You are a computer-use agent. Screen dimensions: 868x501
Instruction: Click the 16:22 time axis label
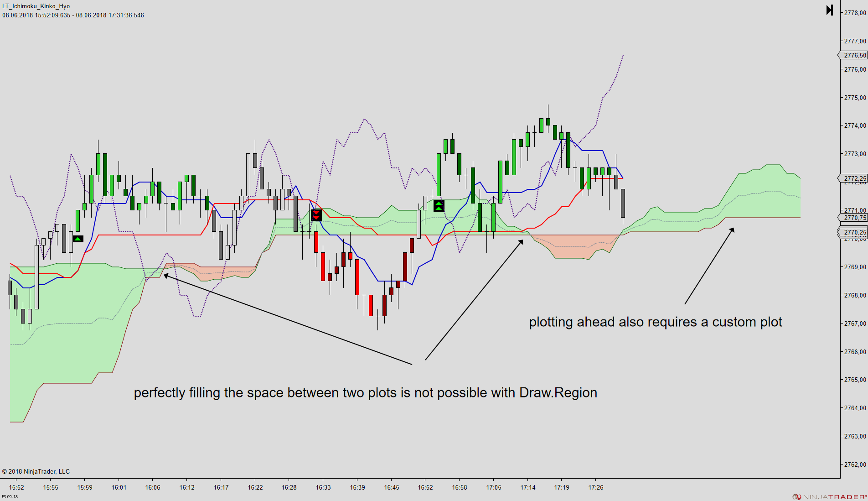click(255, 487)
